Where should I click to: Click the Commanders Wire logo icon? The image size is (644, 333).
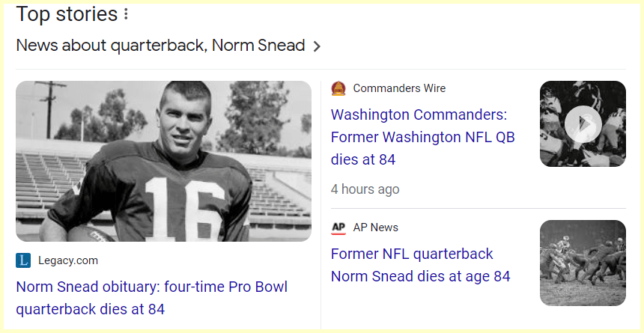(338, 88)
